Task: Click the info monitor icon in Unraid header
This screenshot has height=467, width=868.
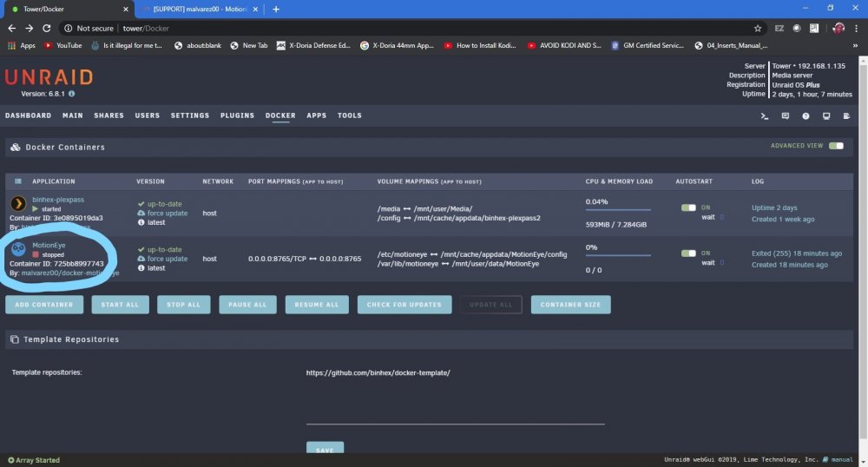Action: (x=826, y=116)
